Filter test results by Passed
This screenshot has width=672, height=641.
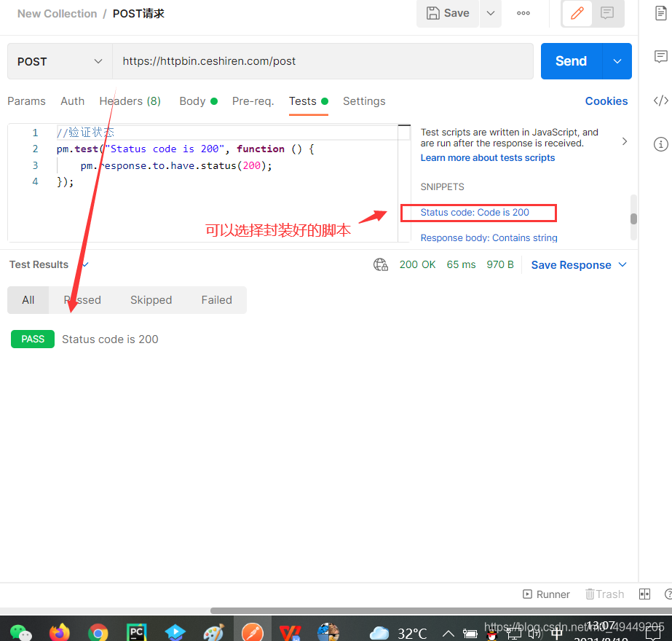[x=82, y=300]
